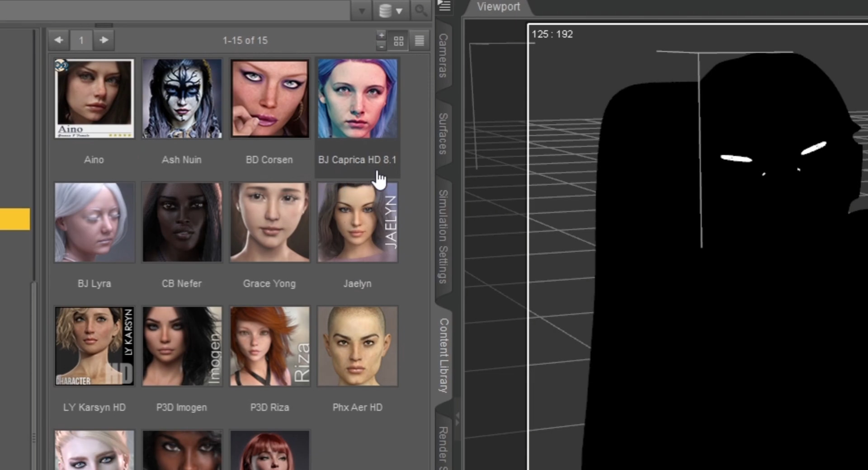Screen dimensions: 868x470
Task: Go to the previous page of results
Action: pos(59,40)
